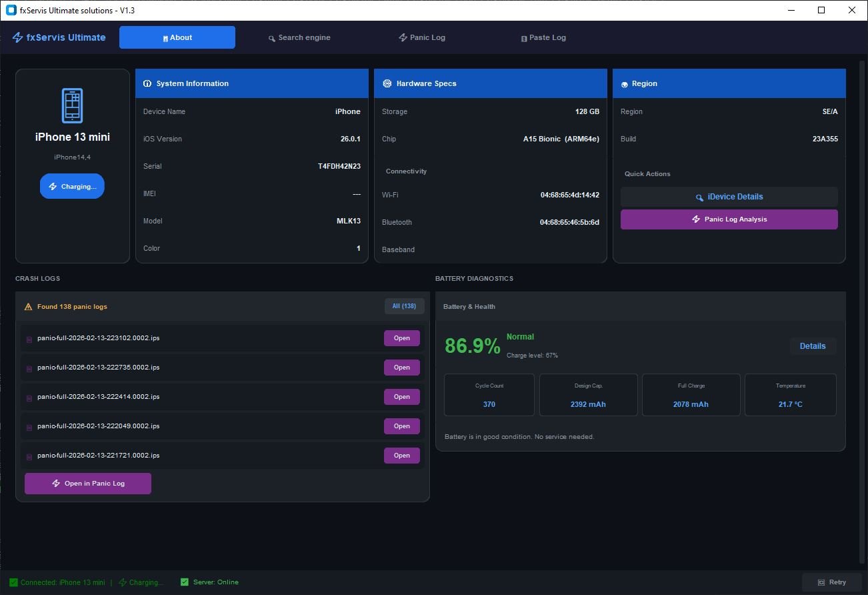
Task: Click the Battery & Health header
Action: coord(469,307)
